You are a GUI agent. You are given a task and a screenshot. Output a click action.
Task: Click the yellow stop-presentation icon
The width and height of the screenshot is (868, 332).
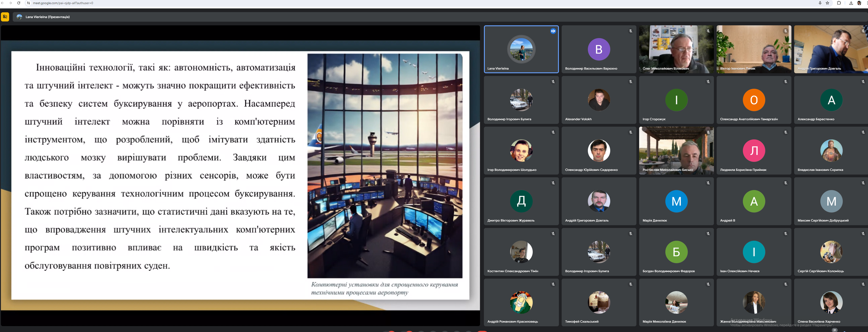coord(5,16)
